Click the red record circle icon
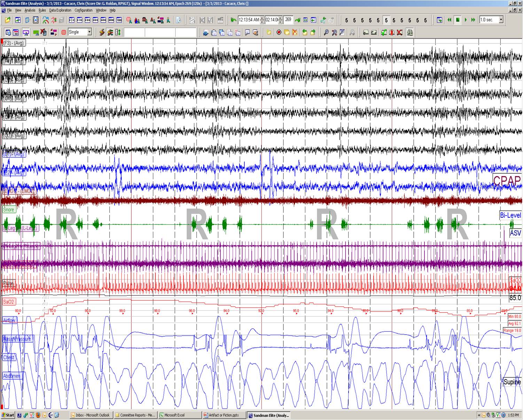Viewport: 523px width, 420px height. [279, 32]
